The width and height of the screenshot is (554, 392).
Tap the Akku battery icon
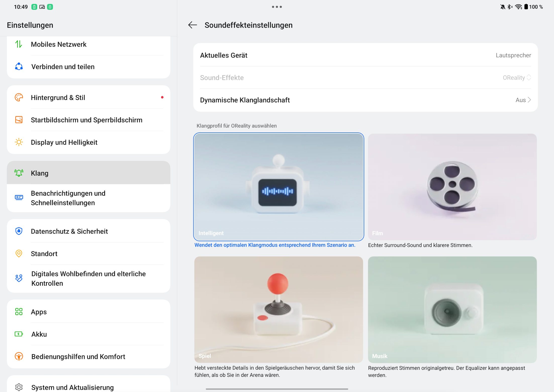[x=19, y=334]
